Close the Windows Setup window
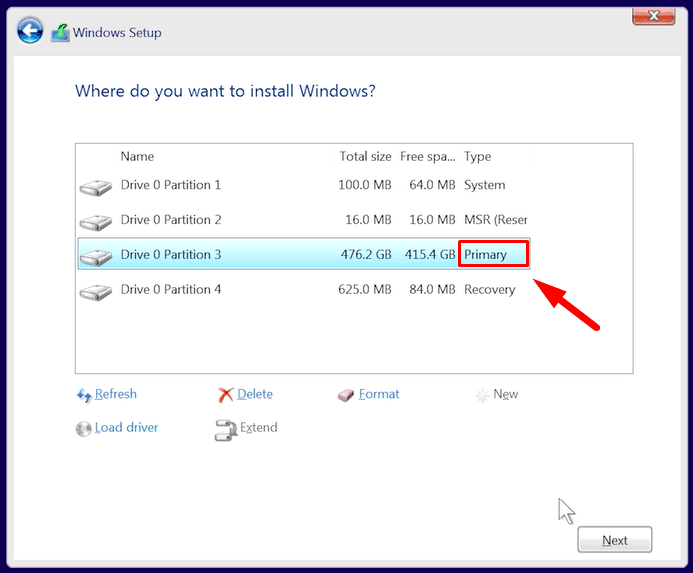Viewport: 693px width, 573px height. pyautogui.click(x=654, y=16)
